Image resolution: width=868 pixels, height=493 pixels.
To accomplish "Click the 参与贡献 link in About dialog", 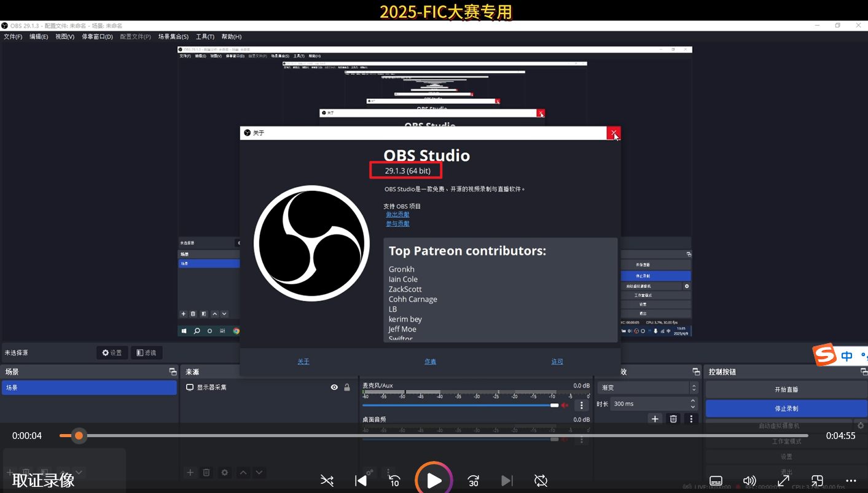I will (x=397, y=223).
